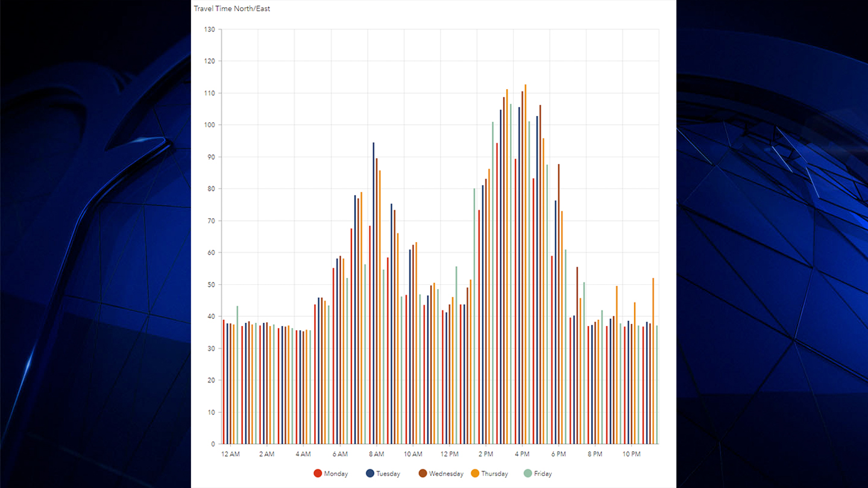Image resolution: width=868 pixels, height=488 pixels.
Task: Click the green Friday legend dot
Action: (528, 474)
